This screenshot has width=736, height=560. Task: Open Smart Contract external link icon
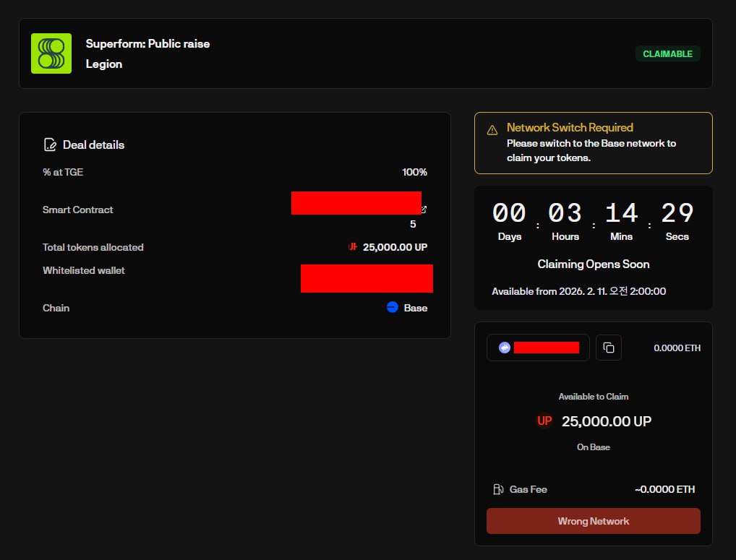[424, 210]
